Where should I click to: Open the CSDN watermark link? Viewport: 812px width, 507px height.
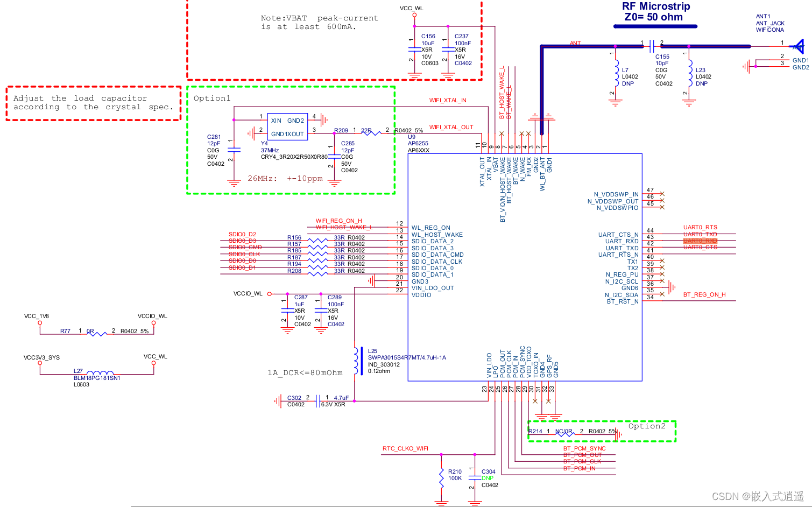(x=758, y=496)
